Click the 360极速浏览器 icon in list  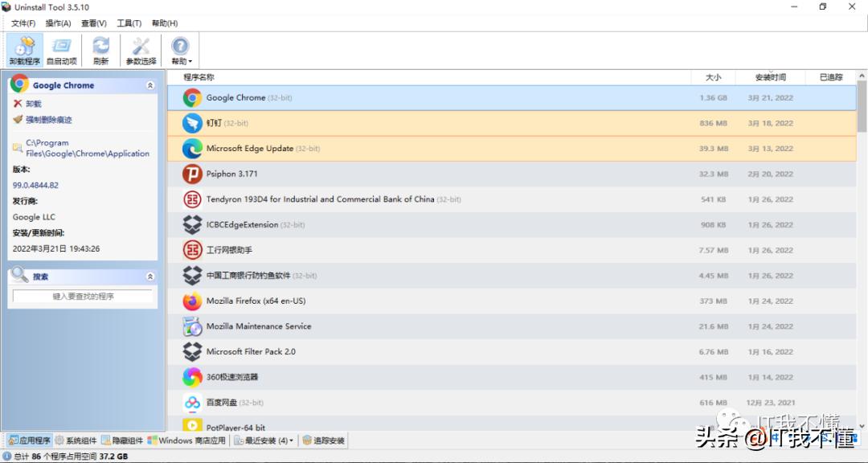point(192,377)
